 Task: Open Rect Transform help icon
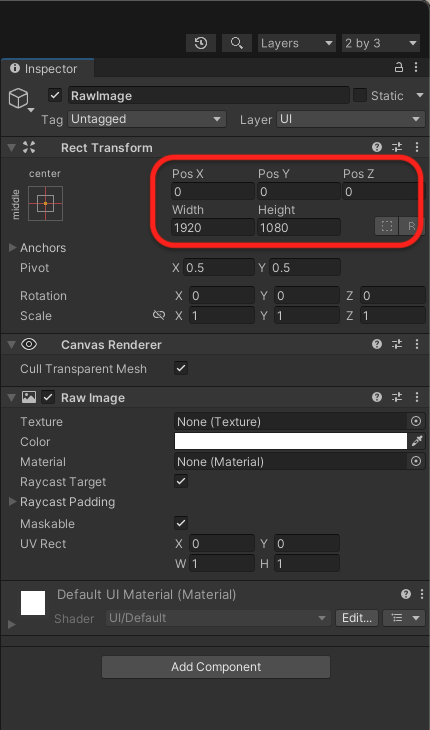(x=377, y=148)
